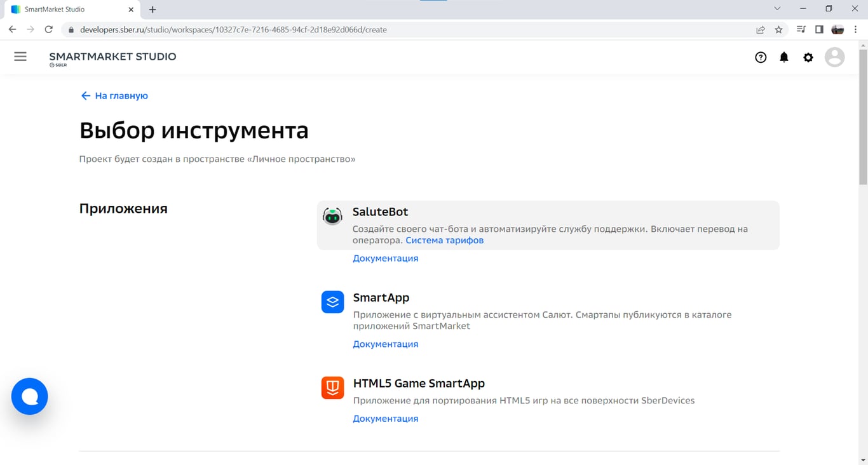Click the HTML5 Game SmartApp orange icon

[x=332, y=388]
